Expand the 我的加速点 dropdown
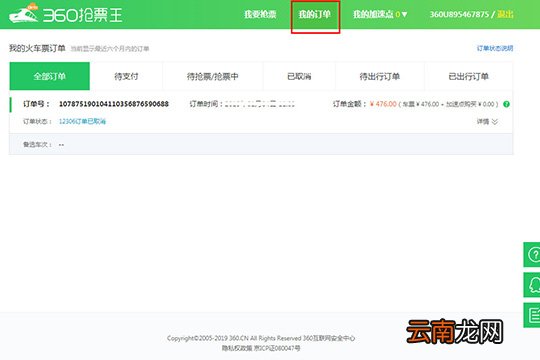Image resolution: width=540 pixels, height=360 pixels. point(380,14)
